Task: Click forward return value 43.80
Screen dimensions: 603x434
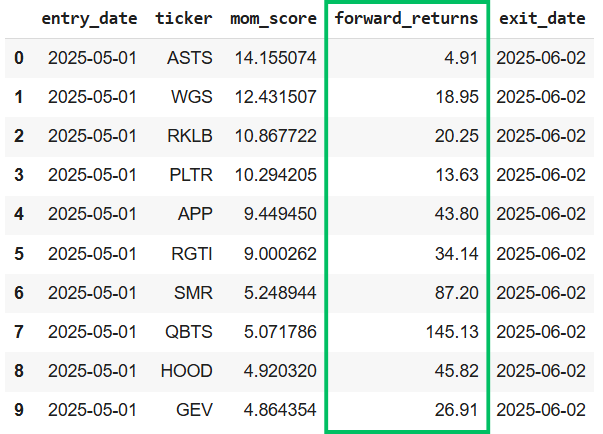Action: point(456,214)
